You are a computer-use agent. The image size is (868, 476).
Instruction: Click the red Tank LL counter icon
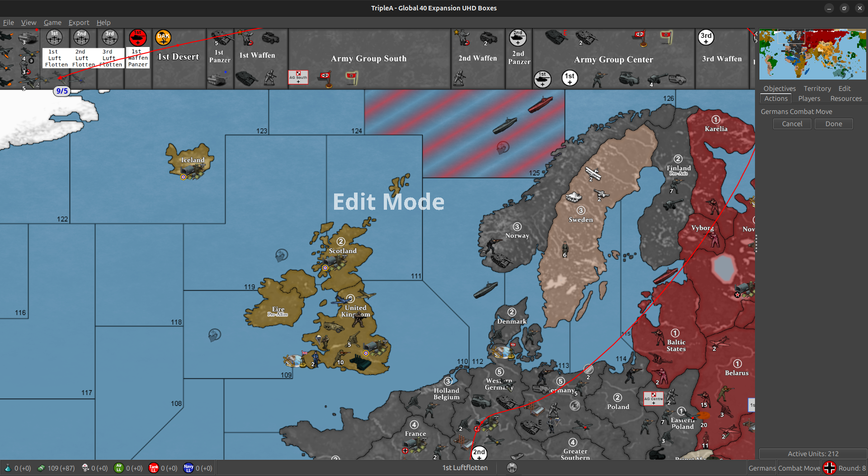click(x=154, y=468)
